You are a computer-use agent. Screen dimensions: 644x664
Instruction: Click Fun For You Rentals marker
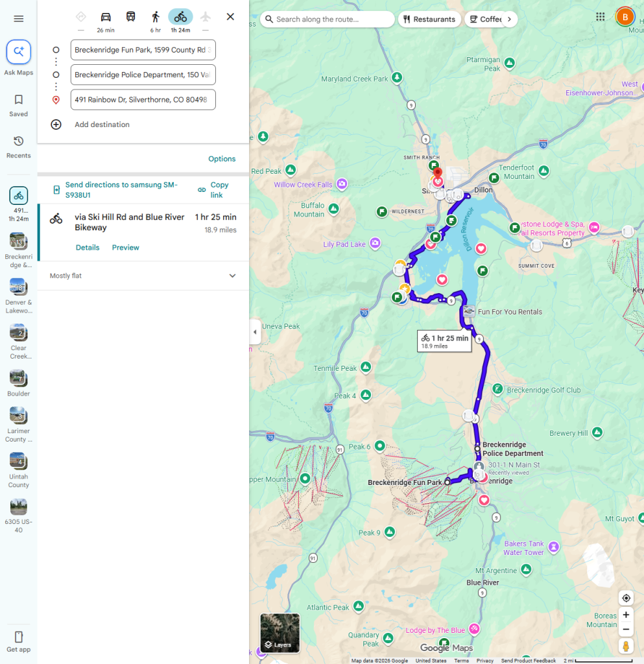pos(469,311)
